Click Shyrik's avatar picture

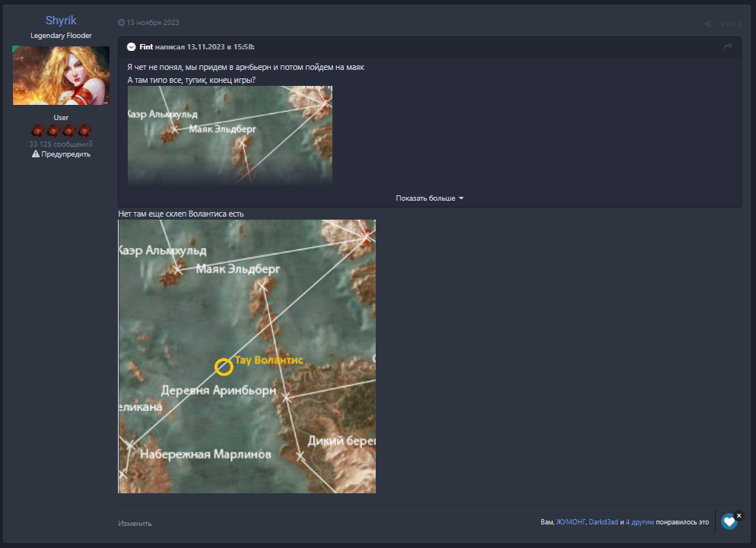[61, 75]
